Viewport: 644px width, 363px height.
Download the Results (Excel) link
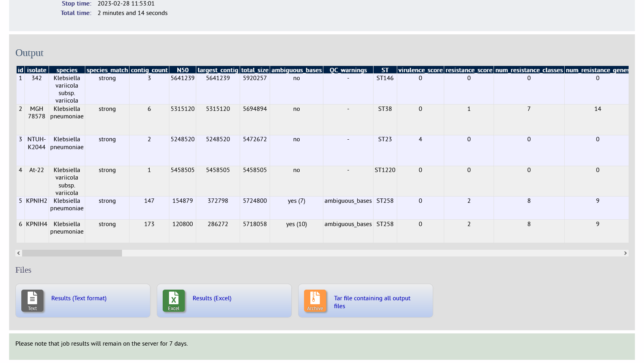[x=212, y=298]
